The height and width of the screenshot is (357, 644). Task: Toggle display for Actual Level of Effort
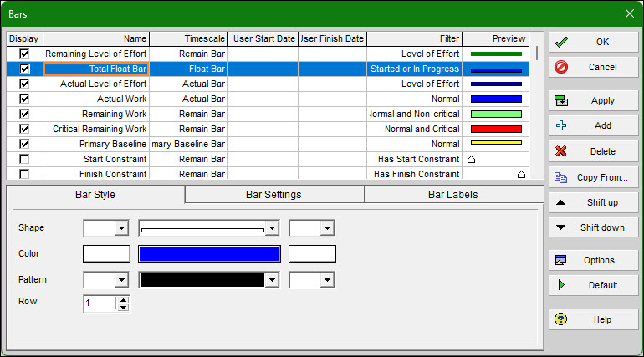[x=24, y=84]
